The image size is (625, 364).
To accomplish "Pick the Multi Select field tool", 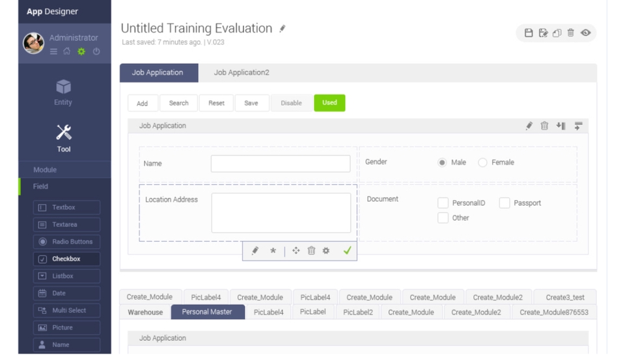I will coord(66,310).
